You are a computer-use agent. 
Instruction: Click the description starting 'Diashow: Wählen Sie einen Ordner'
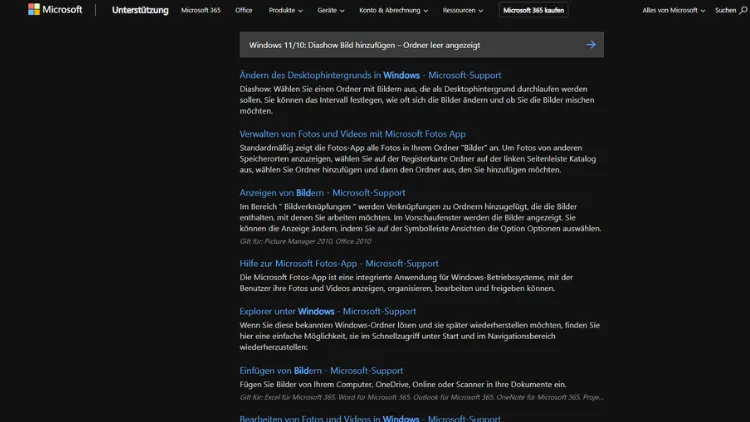[417, 100]
